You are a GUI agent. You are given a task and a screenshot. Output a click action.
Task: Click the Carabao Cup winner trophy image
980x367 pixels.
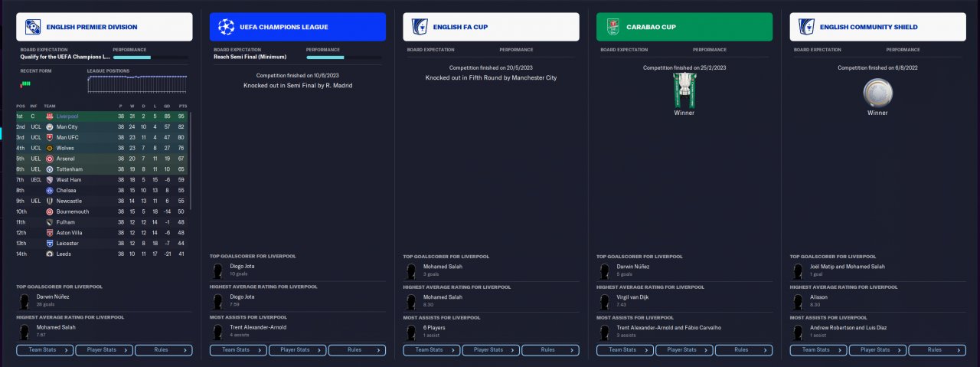tap(684, 90)
